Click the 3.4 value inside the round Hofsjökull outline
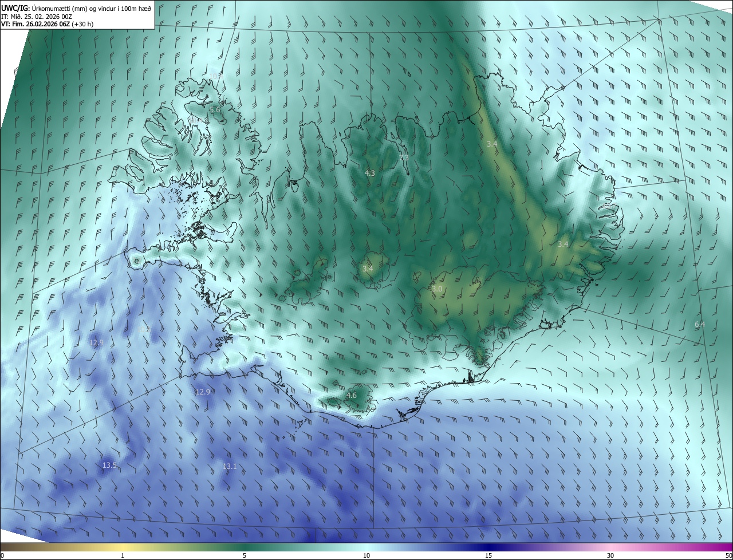Image resolution: width=733 pixels, height=560 pixels. 368,269
